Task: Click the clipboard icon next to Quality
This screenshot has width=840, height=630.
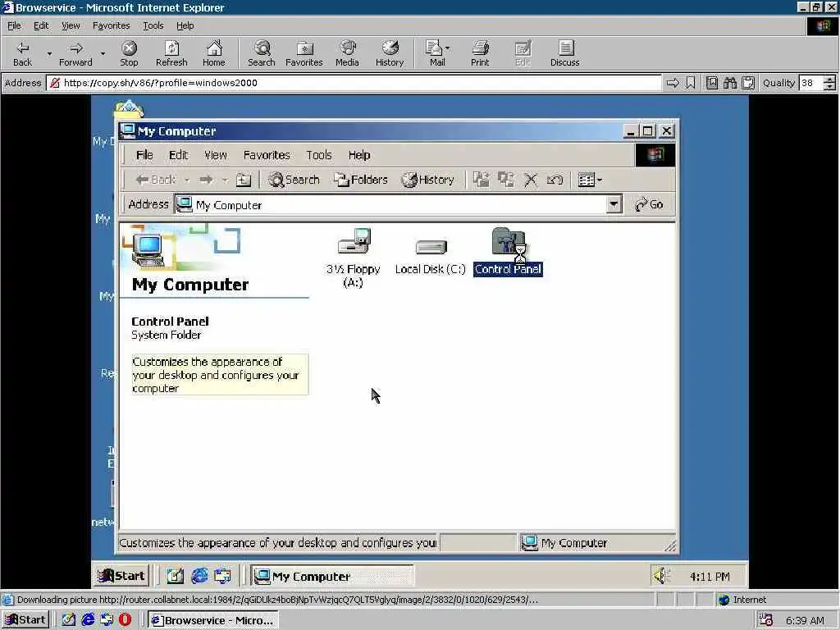Action: pos(748,83)
